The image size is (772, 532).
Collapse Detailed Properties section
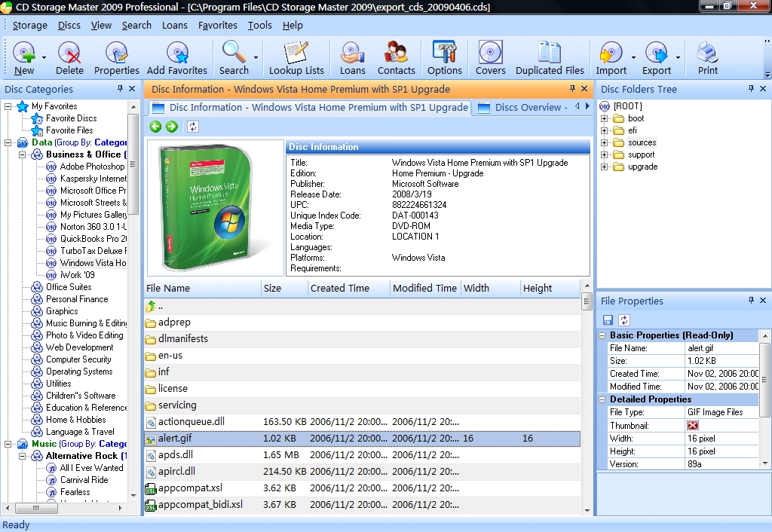click(602, 399)
